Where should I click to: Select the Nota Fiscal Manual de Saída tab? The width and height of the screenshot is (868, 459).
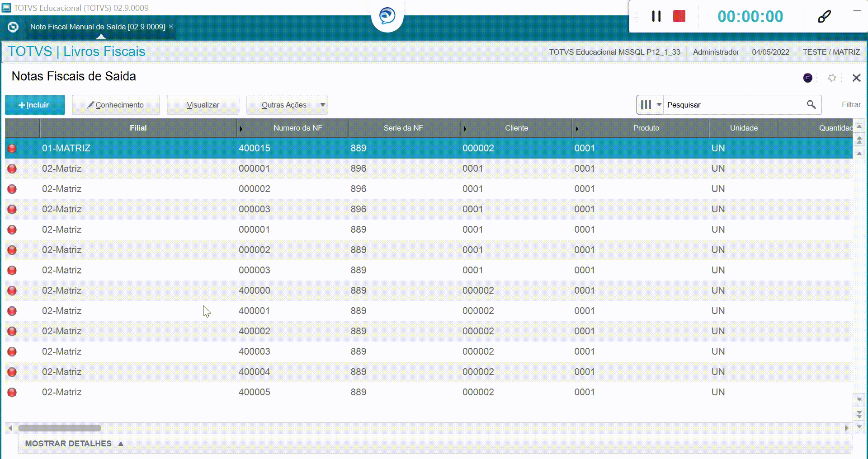pos(98,27)
